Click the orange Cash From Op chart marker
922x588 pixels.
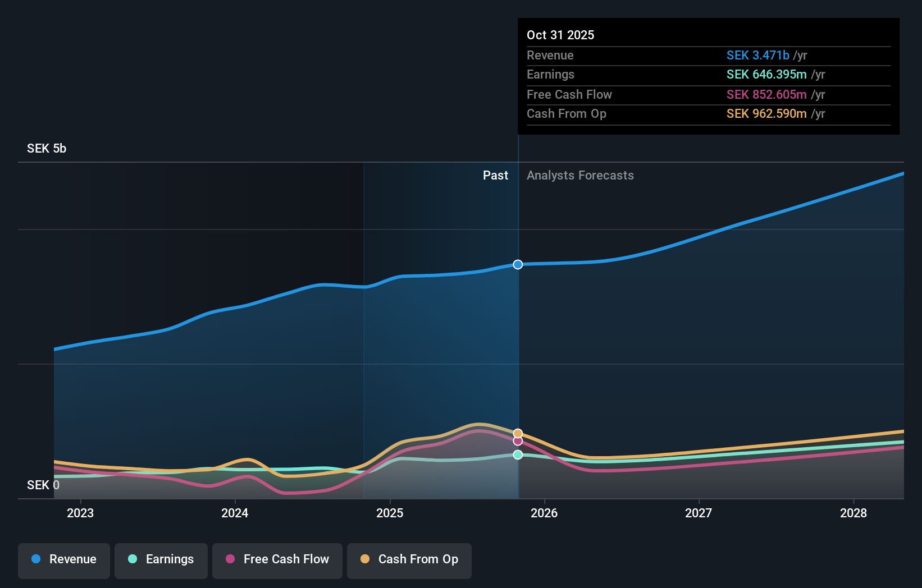tap(517, 433)
